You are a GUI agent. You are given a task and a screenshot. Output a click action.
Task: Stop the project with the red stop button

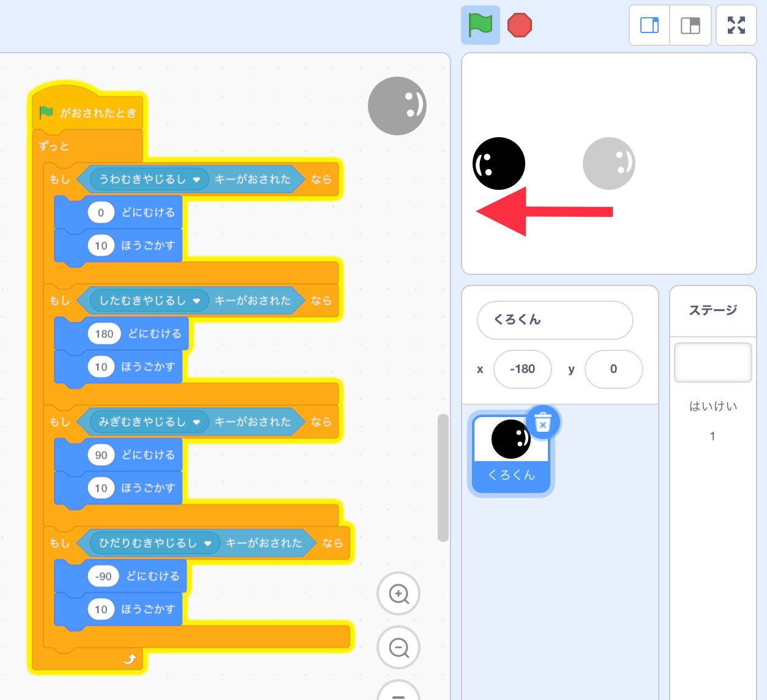point(520,26)
